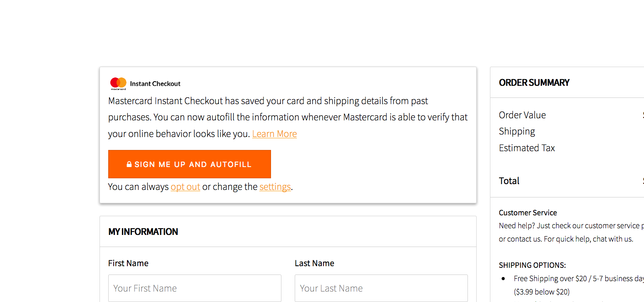Click the Estimated Tax row label

pyautogui.click(x=527, y=148)
